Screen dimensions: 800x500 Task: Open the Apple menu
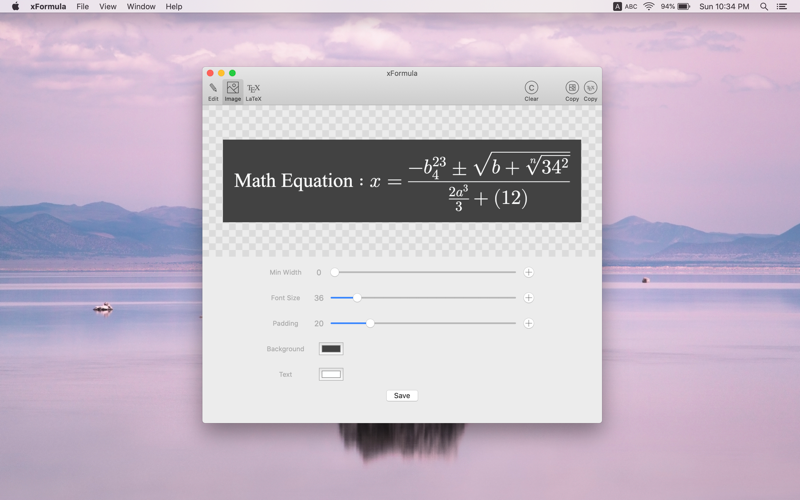click(x=15, y=7)
